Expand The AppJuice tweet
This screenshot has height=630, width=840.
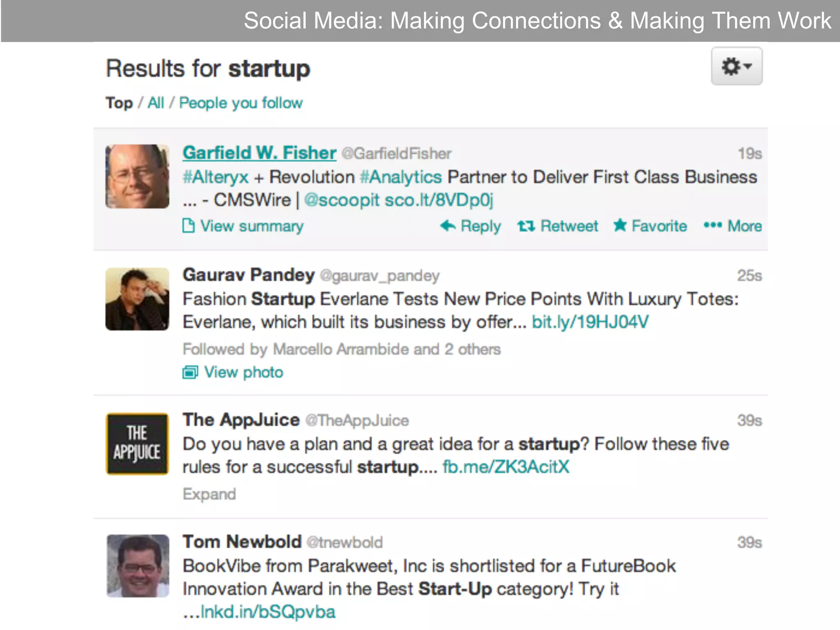click(209, 494)
